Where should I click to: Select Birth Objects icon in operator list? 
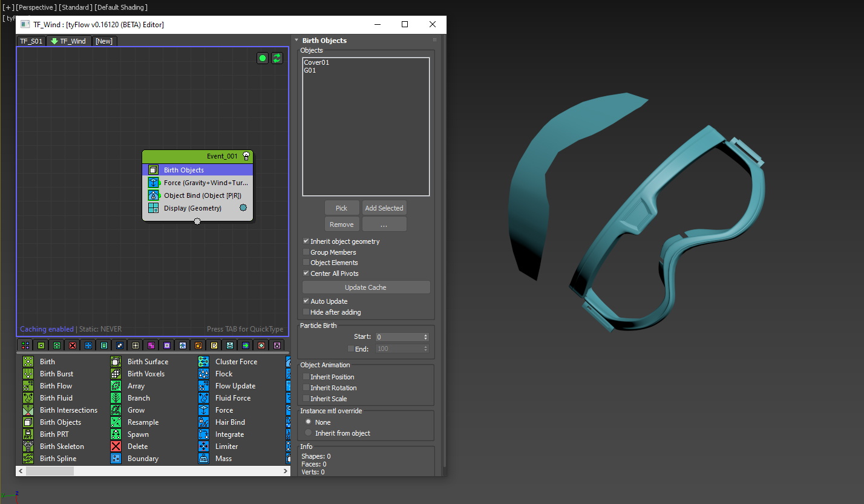coord(28,422)
